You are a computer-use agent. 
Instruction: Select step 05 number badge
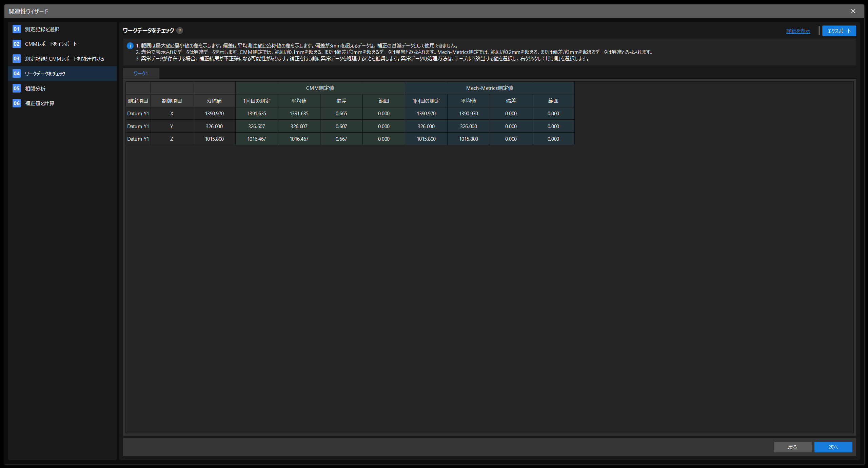(17, 89)
